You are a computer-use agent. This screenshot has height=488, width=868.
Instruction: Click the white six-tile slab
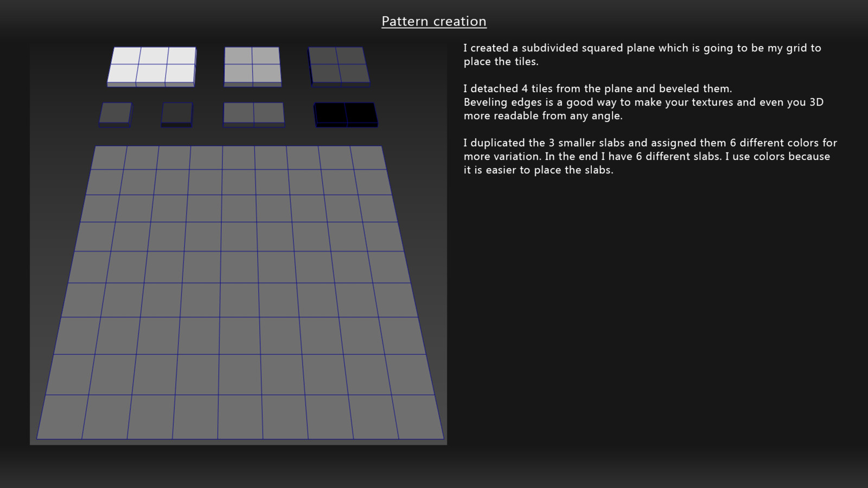click(152, 67)
